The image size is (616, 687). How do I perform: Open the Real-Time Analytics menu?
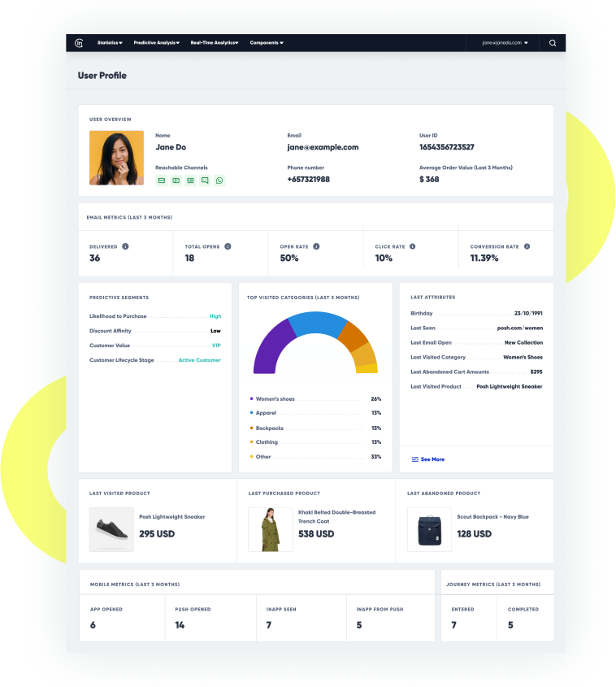pos(215,43)
